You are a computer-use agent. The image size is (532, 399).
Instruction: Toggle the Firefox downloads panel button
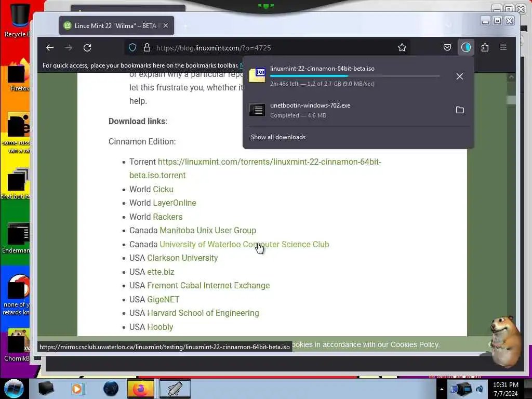point(466,47)
